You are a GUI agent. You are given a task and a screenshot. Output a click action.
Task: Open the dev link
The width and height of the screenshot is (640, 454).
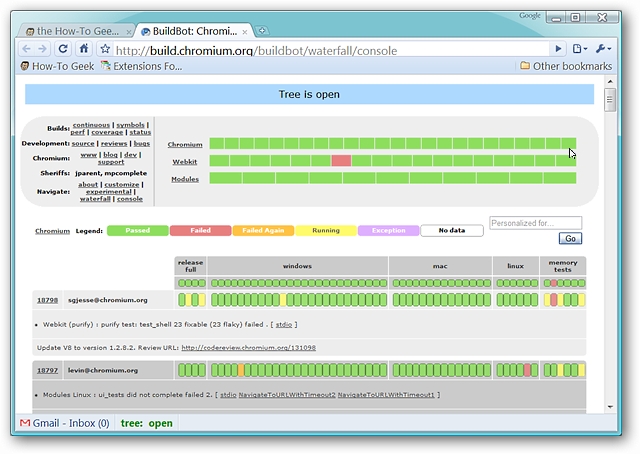pyautogui.click(x=131, y=155)
